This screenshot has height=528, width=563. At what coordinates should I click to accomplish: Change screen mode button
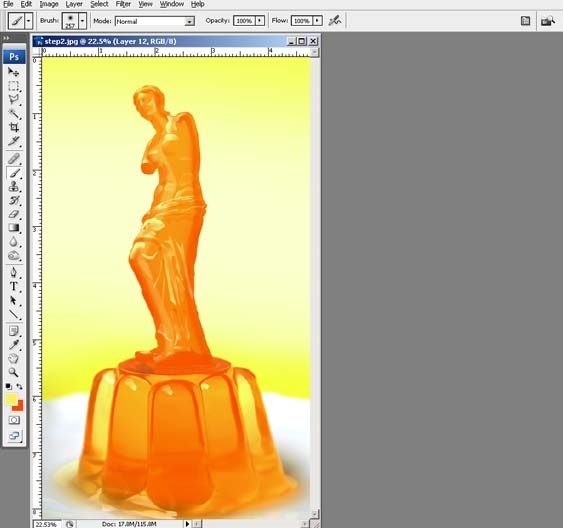[x=14, y=436]
